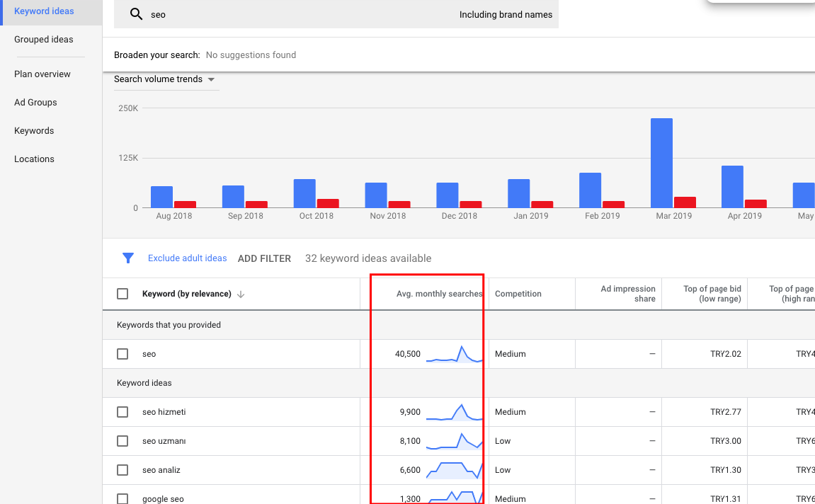Click TRY2.02 bid value

click(x=726, y=354)
